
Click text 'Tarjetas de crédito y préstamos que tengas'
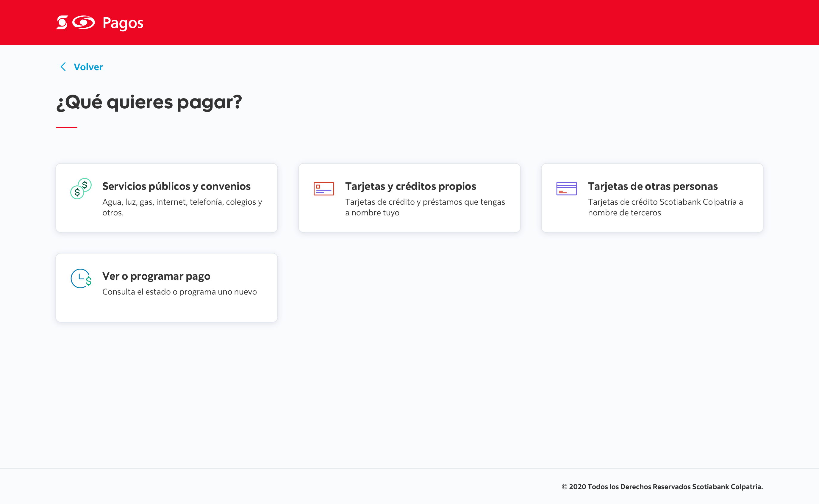pyautogui.click(x=425, y=202)
